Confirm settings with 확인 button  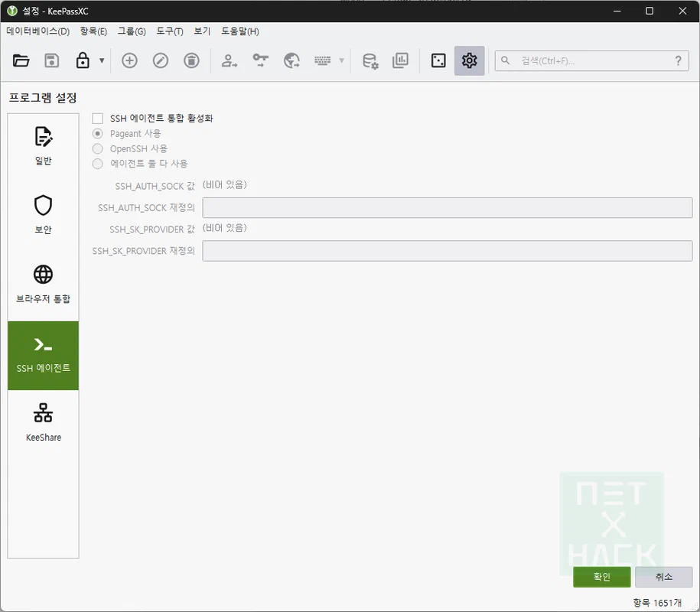pos(602,577)
